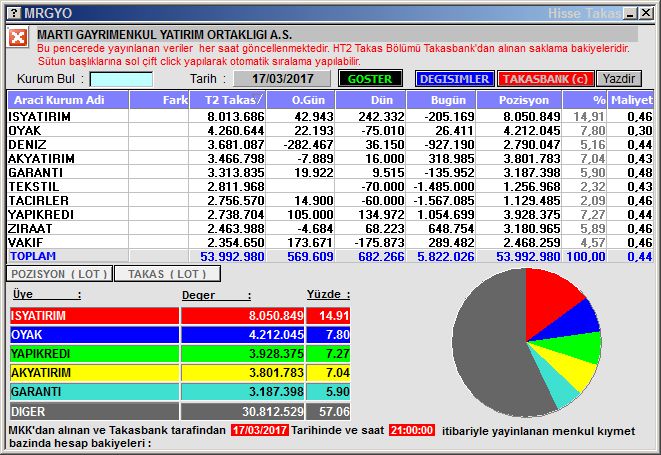Image resolution: width=661 pixels, height=455 pixels.
Task: Click the Tarih date field 17/03/2017
Action: (282, 79)
